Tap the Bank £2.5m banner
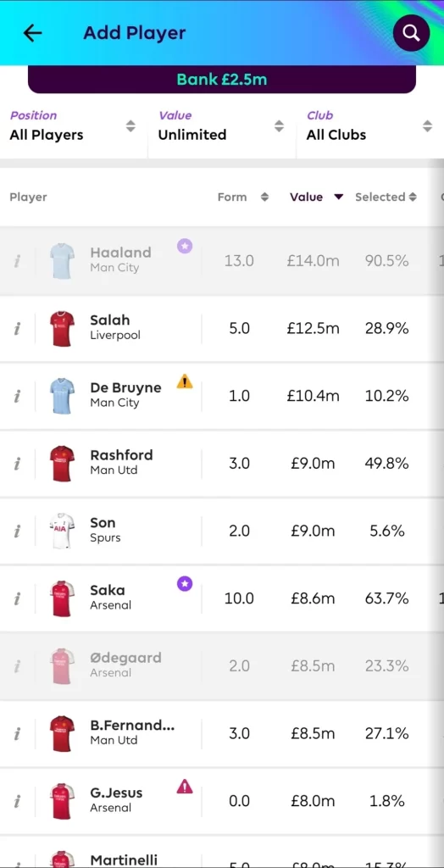The image size is (444, 868). 222,79
